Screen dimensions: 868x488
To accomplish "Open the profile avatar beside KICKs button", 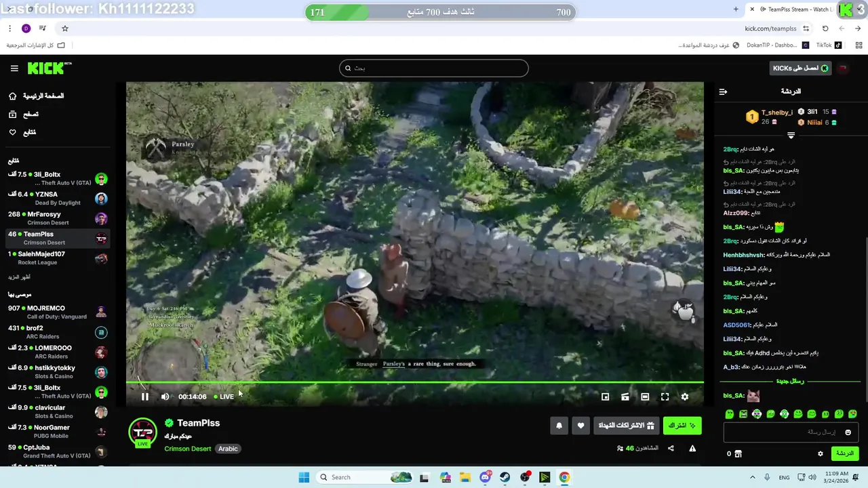I will pos(844,68).
